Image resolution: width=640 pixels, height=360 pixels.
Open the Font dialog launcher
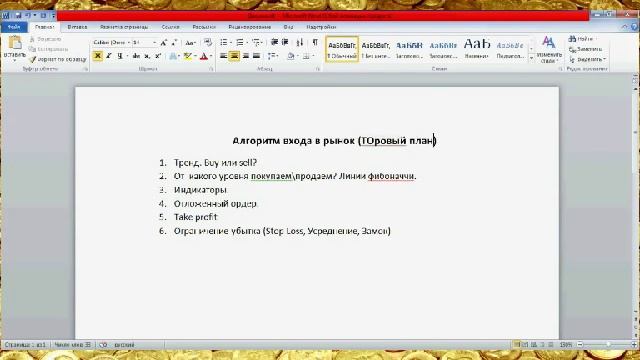211,69
